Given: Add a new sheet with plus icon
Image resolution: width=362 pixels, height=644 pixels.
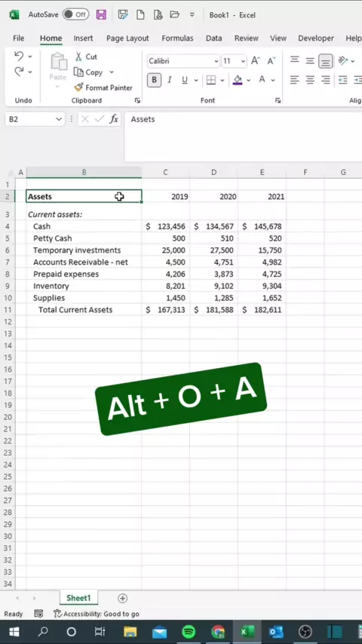Looking at the screenshot, I should (122, 599).
